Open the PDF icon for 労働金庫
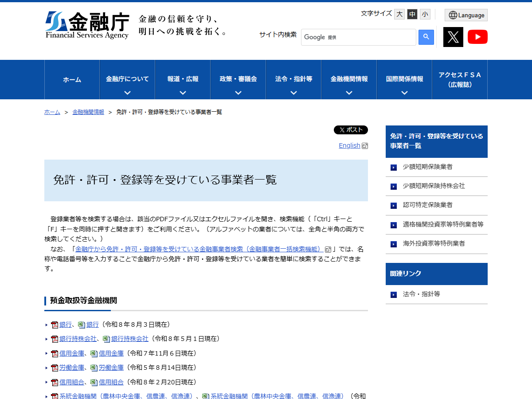The width and height of the screenshot is (532, 399). 55,368
